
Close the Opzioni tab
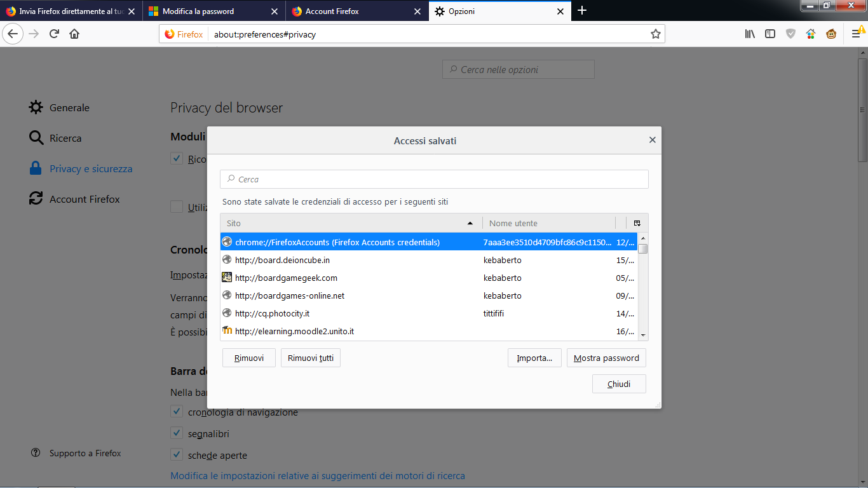[x=560, y=11]
